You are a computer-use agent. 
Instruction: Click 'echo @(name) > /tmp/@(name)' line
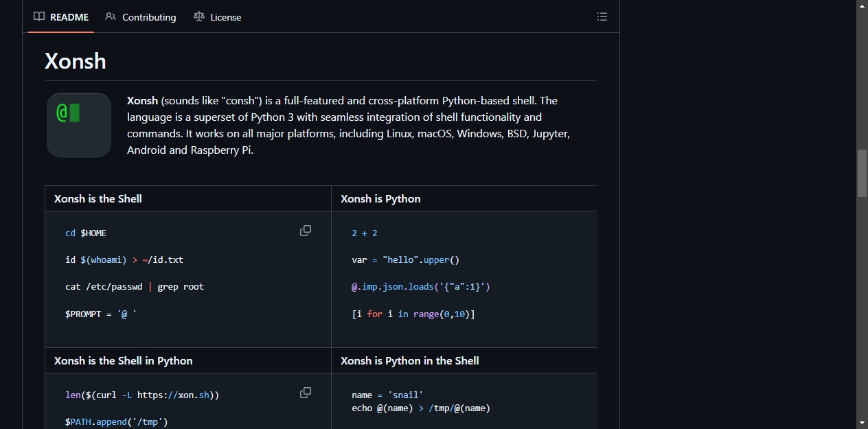pyautogui.click(x=421, y=408)
